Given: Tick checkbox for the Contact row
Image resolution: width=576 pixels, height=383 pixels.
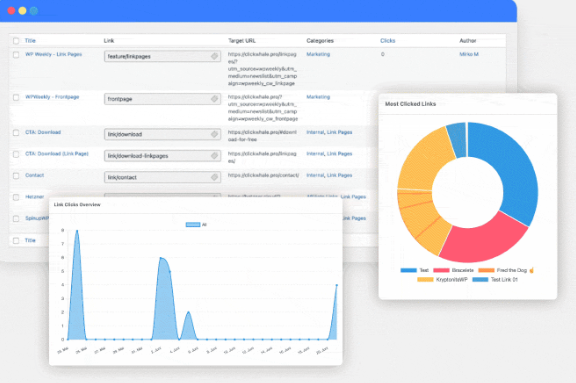Looking at the screenshot, I should click(x=16, y=176).
